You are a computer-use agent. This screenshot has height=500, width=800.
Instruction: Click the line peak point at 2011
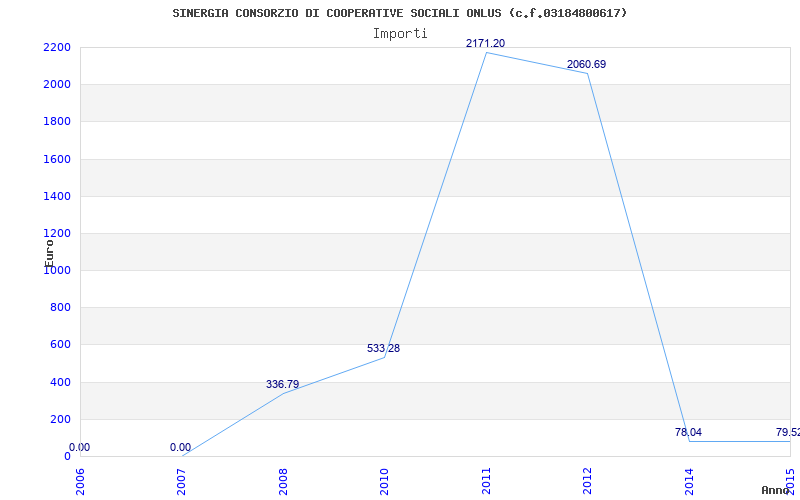coord(486,53)
